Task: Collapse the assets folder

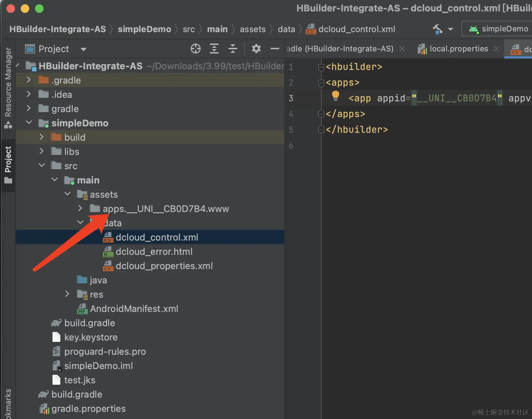Action: coord(67,194)
